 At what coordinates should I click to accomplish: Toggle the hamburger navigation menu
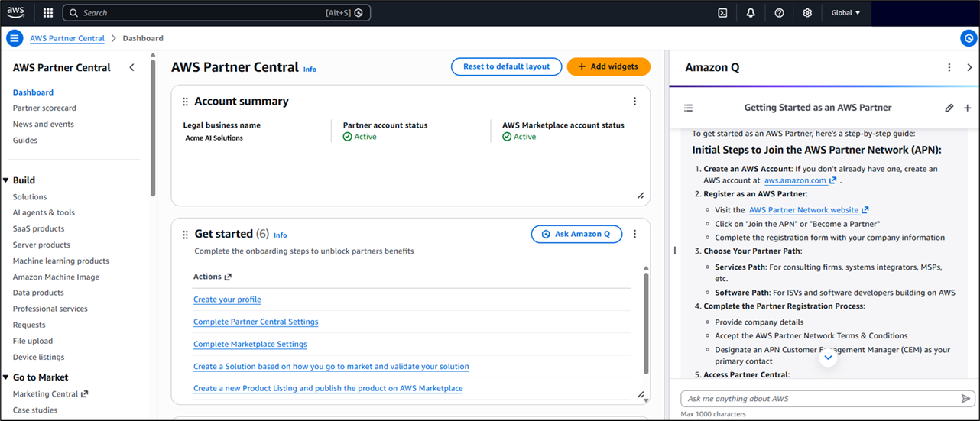coord(15,38)
